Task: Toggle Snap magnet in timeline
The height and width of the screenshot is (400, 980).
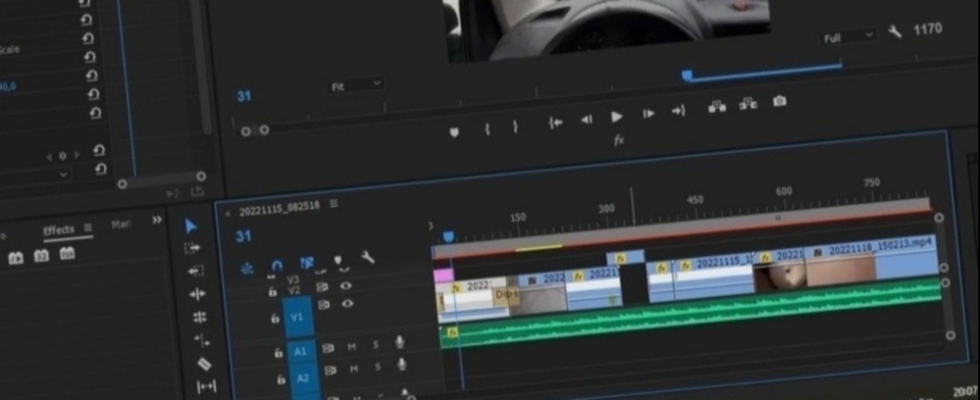Action: tap(278, 266)
